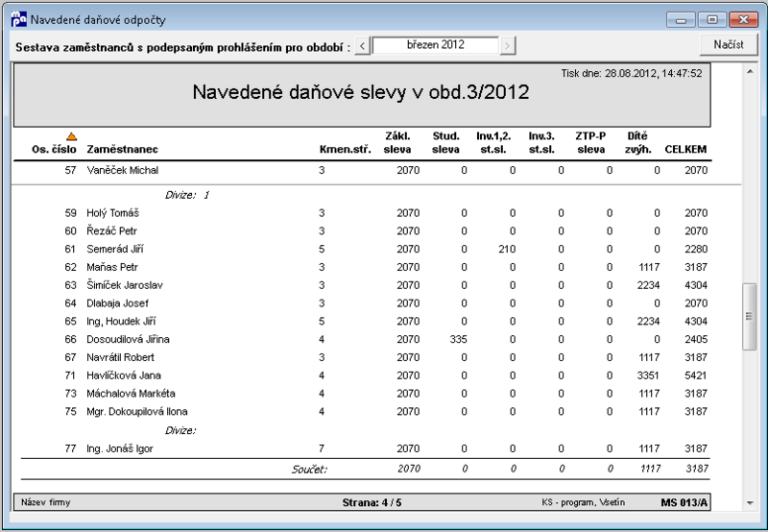Screen dimensions: 768x532
Task: Select employee Řezáč Petr
Action: tap(111, 231)
